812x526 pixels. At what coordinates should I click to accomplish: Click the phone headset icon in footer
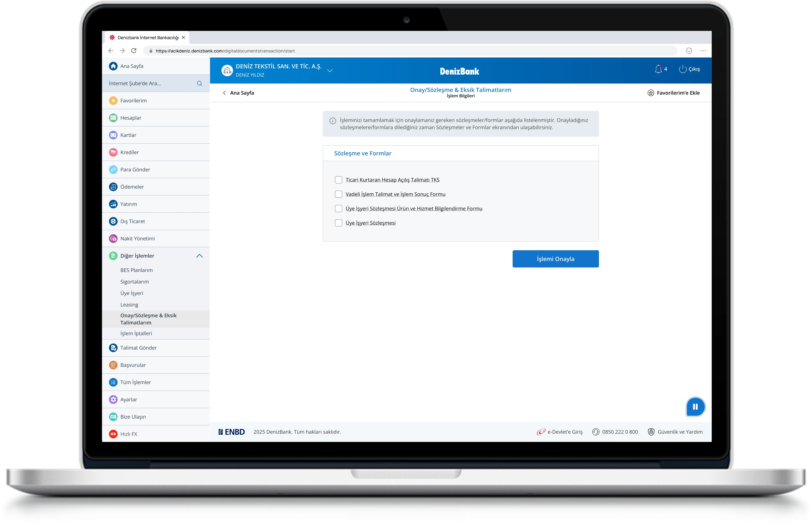click(596, 432)
